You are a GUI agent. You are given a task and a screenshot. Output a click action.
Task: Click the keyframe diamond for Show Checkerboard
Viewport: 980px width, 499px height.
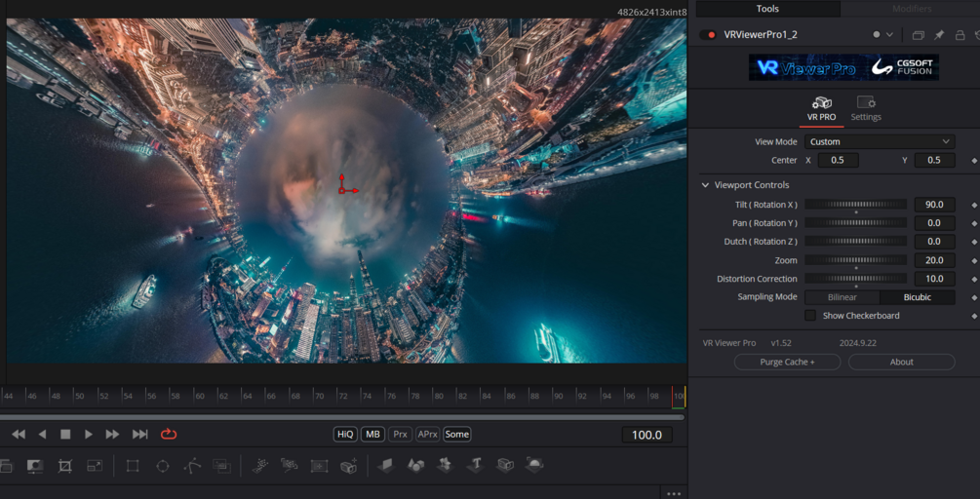pyautogui.click(x=974, y=316)
